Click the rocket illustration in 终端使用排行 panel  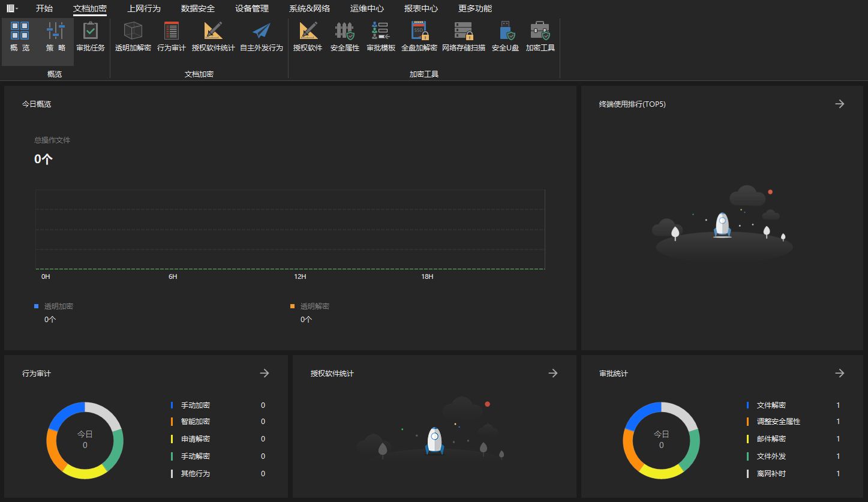point(723,225)
